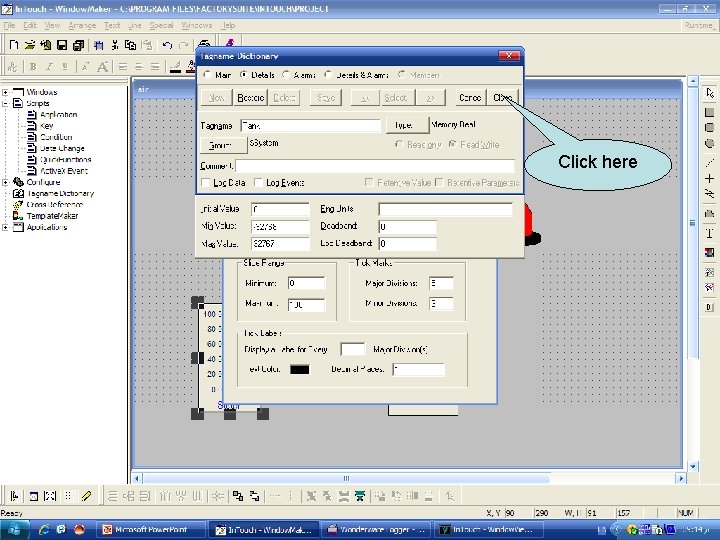The height and width of the screenshot is (540, 720).
Task: Select the diagonal Line drawing tool
Action: (710, 163)
